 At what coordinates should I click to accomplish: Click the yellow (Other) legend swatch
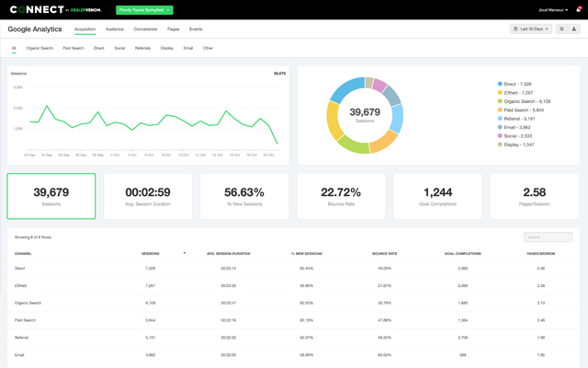click(x=500, y=92)
